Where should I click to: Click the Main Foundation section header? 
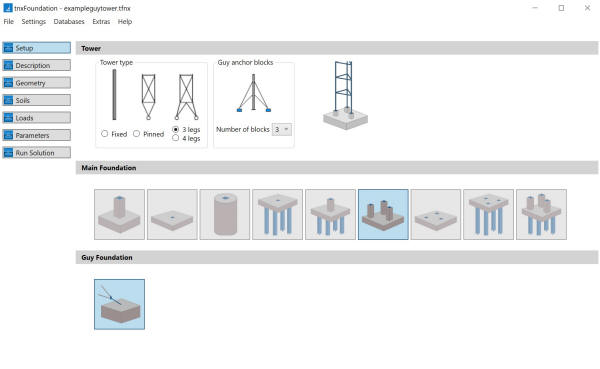coord(337,168)
